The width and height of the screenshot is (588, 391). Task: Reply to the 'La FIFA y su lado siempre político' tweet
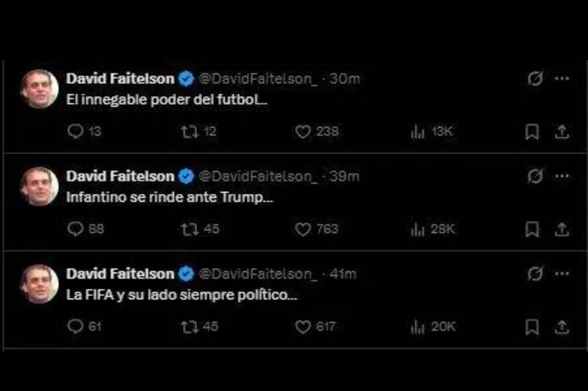point(75,325)
